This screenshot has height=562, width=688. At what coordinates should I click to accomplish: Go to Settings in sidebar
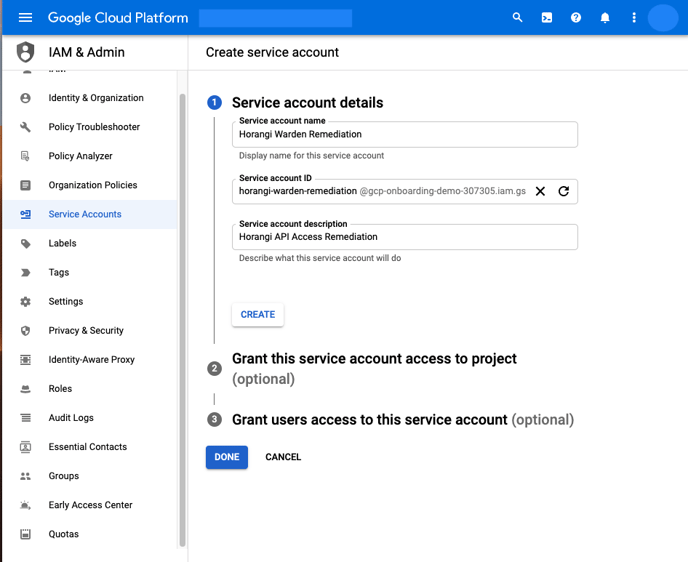tap(66, 301)
